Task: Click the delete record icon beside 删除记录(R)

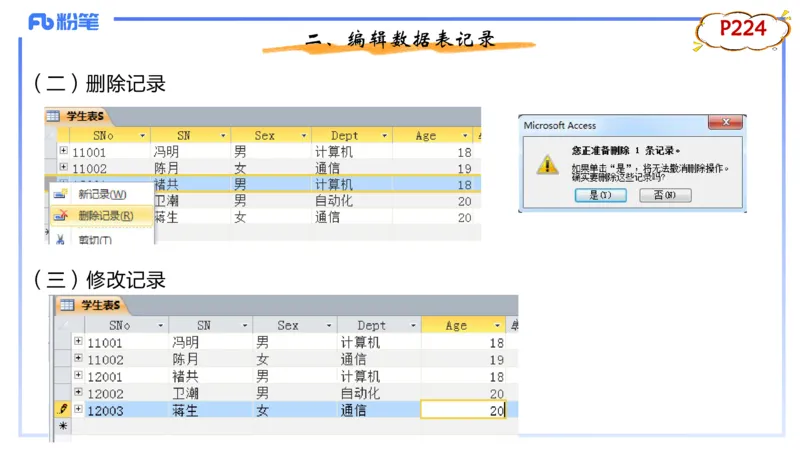Action: pos(61,216)
